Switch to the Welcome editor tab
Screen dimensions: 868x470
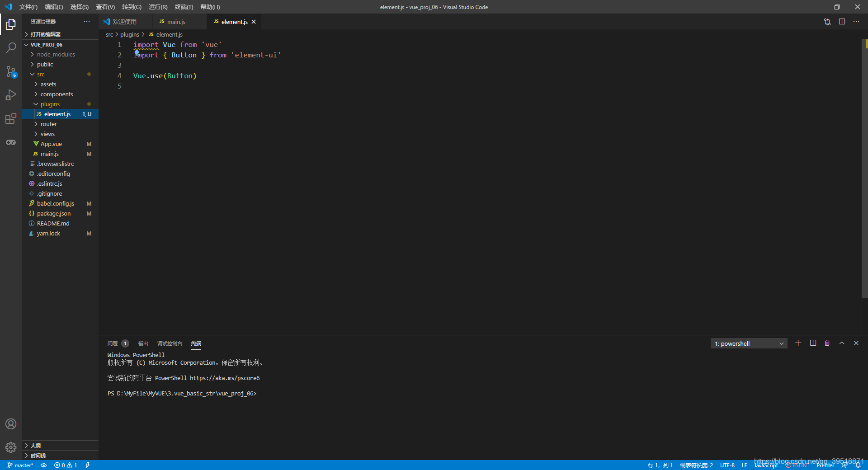[x=125, y=22]
